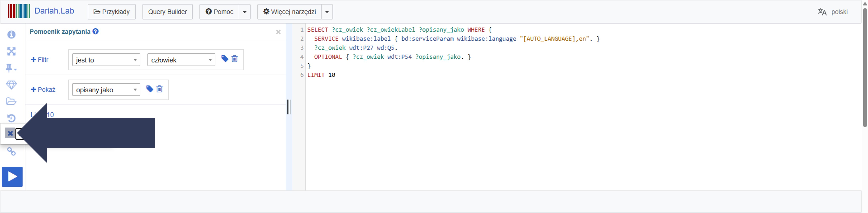Open the 'opisany jako' dropdown
The width and height of the screenshot is (868, 213).
[x=106, y=90]
